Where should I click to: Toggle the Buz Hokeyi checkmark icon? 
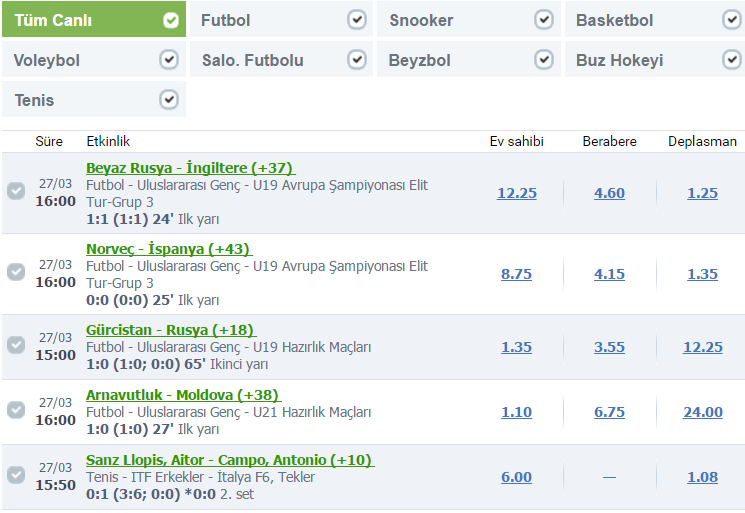732,60
